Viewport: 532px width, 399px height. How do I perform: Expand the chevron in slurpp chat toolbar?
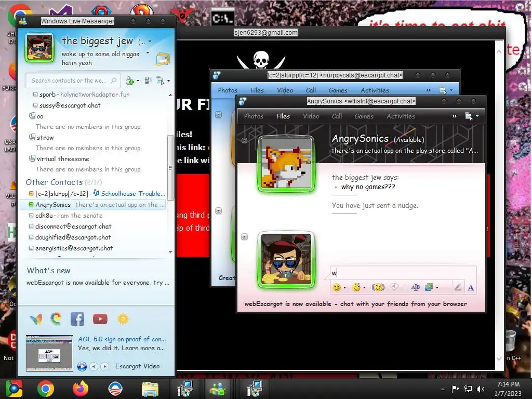pos(428,90)
